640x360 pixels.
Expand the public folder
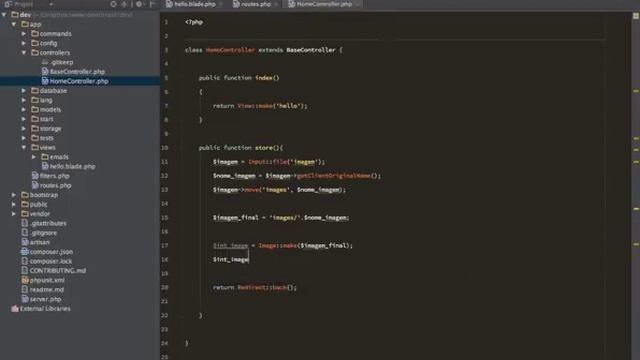14,204
